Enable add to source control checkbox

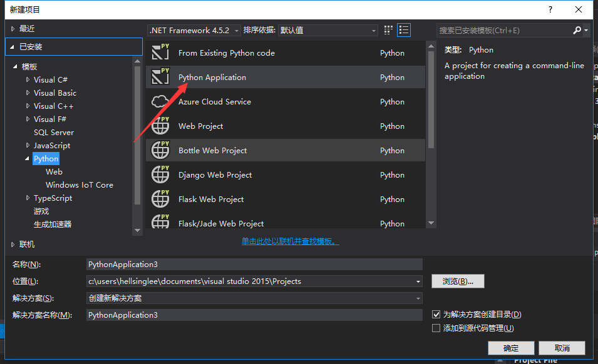[436, 328]
